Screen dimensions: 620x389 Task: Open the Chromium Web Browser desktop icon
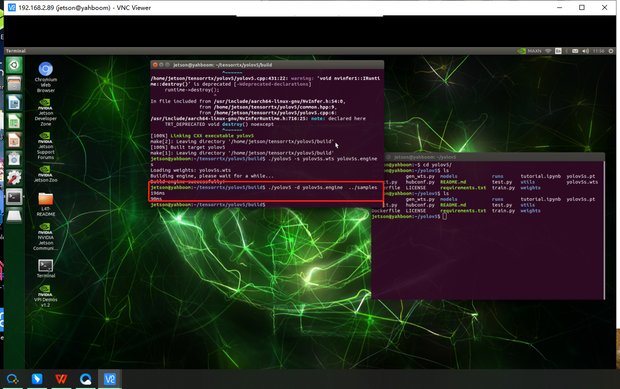point(45,77)
